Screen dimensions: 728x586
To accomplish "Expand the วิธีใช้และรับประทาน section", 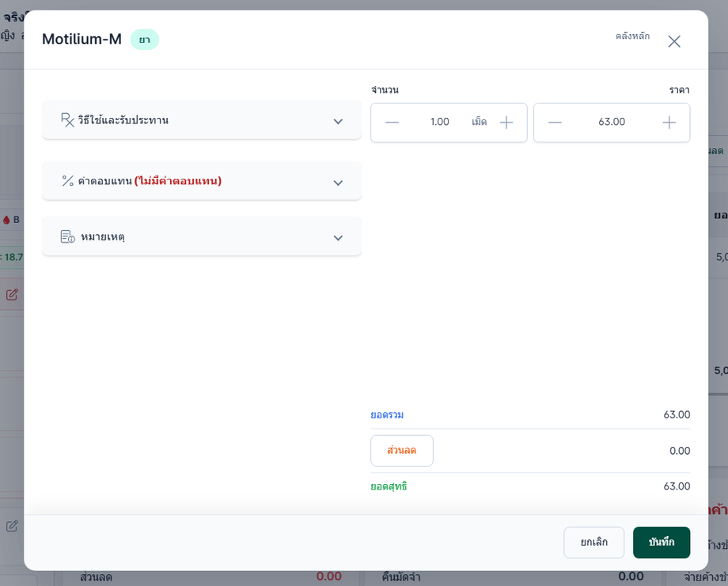I will tap(202, 120).
